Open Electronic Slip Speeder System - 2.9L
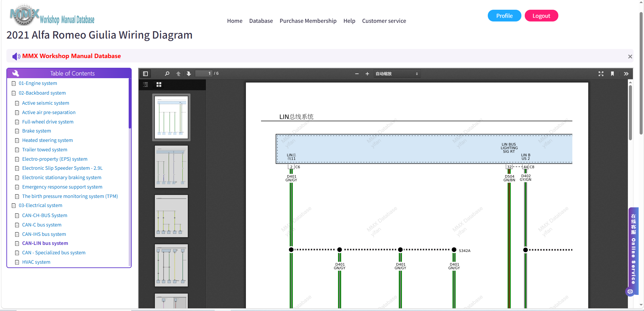Image resolution: width=644 pixels, height=311 pixels. [62, 168]
